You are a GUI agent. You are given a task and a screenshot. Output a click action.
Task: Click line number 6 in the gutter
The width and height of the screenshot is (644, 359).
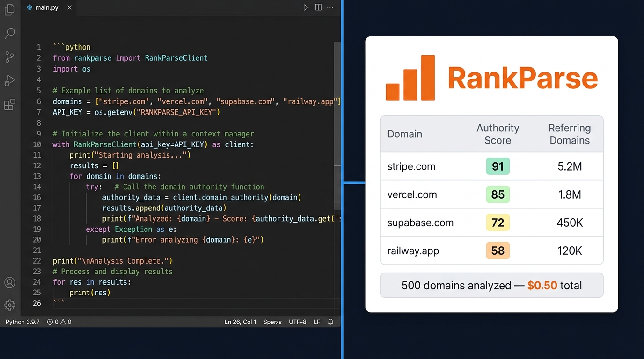click(x=39, y=101)
